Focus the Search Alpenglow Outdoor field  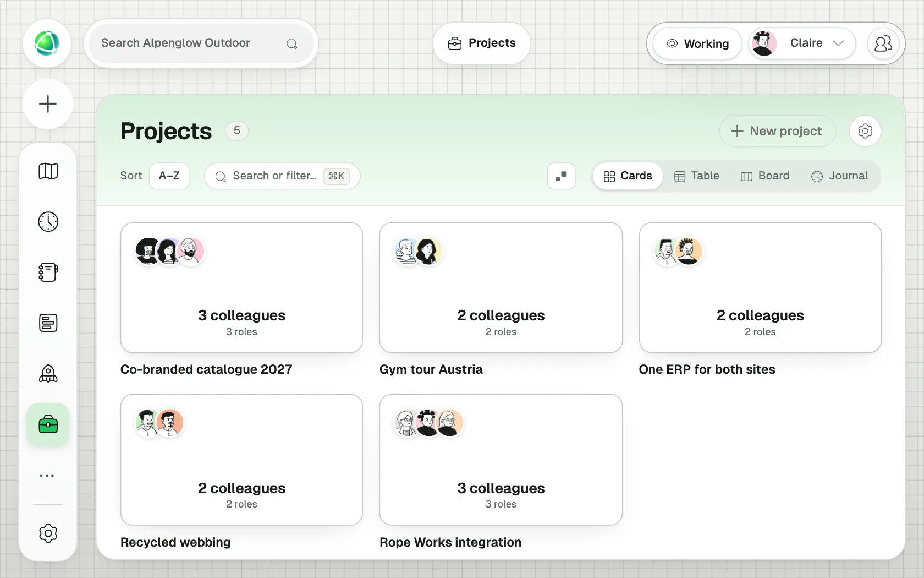point(201,43)
